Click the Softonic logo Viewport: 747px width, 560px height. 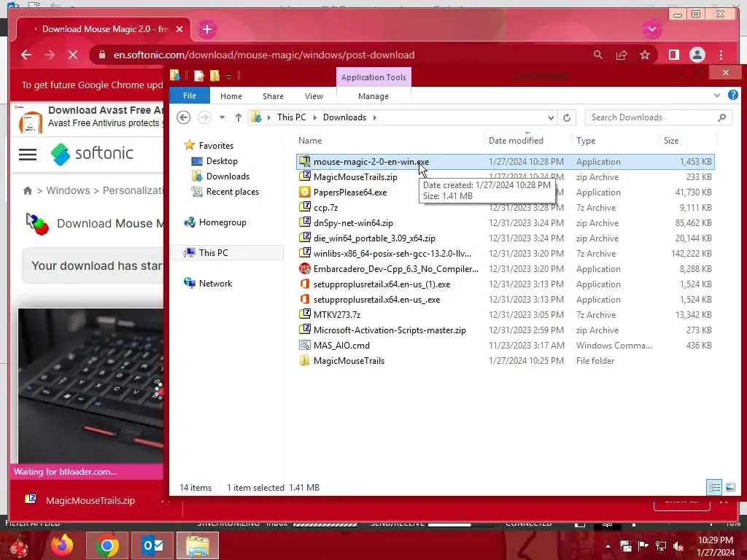93,153
